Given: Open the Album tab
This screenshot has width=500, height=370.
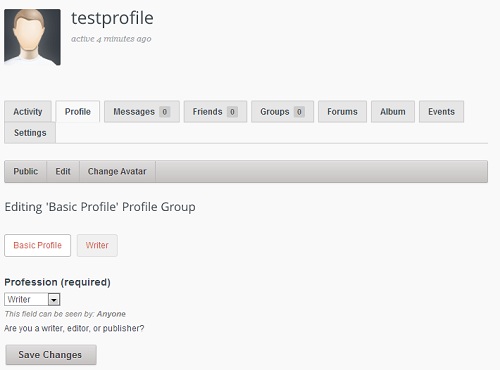Looking at the screenshot, I should click(x=393, y=111).
